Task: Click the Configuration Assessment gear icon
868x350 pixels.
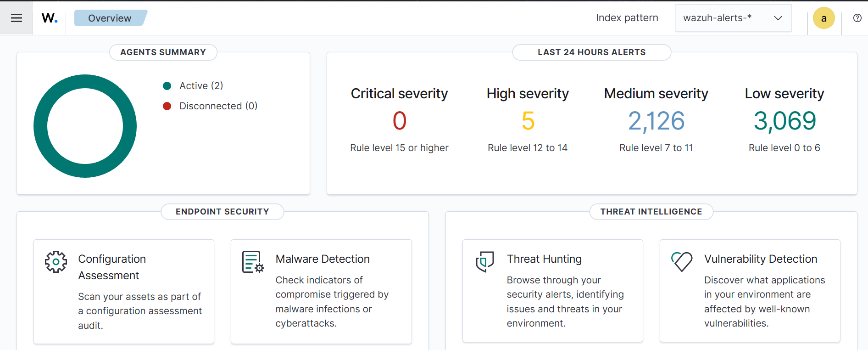Action: 56,262
